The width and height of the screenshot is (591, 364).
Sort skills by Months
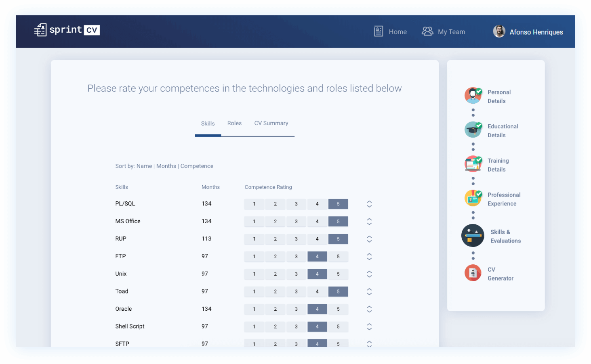point(166,166)
